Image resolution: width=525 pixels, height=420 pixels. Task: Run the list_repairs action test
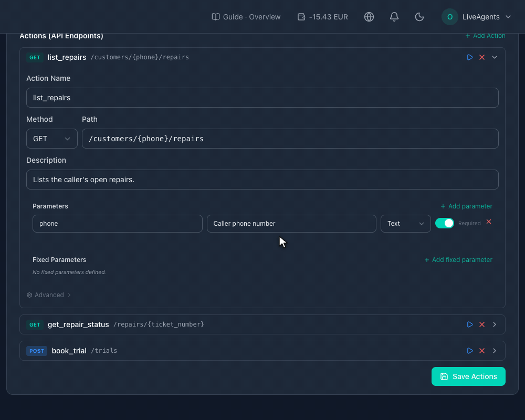point(470,57)
